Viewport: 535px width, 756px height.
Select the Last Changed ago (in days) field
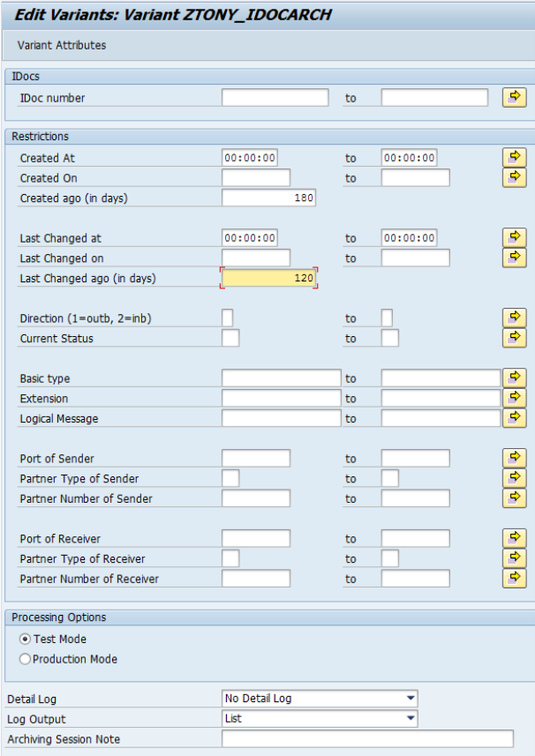point(268,279)
